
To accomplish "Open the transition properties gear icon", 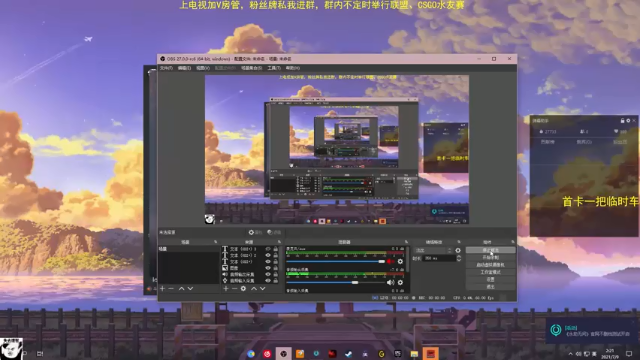I will click(x=458, y=251).
